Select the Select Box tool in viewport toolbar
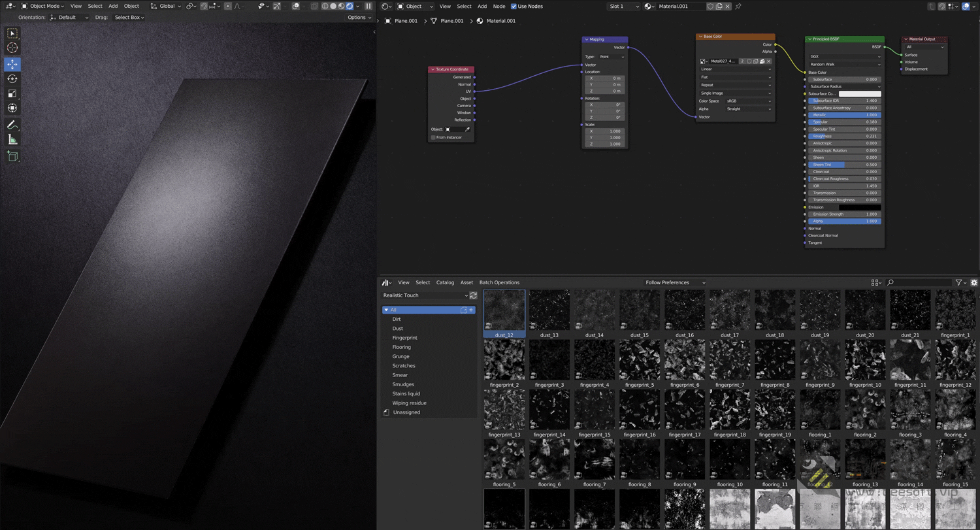 click(12, 33)
